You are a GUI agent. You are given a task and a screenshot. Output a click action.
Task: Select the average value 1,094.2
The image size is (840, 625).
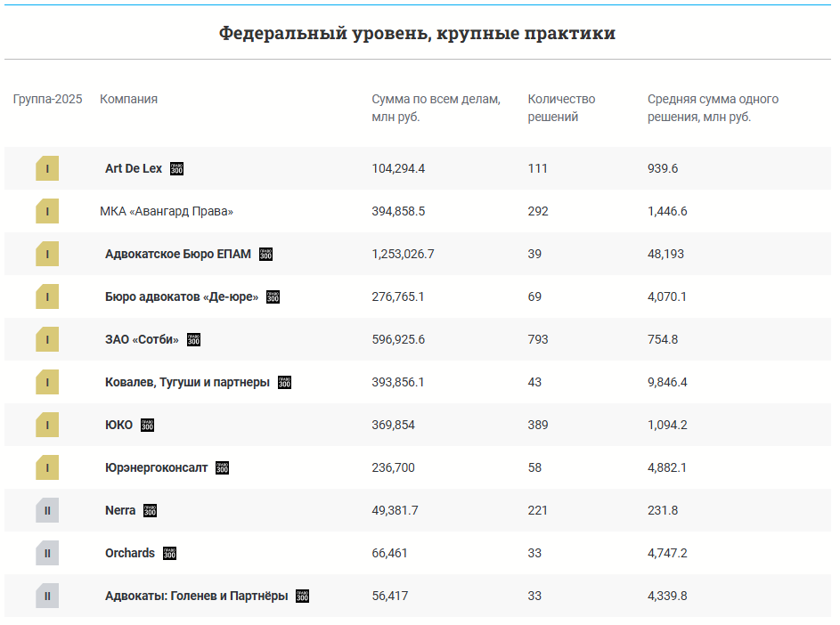(667, 426)
